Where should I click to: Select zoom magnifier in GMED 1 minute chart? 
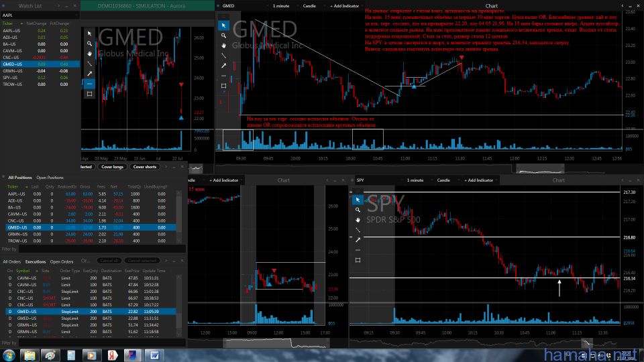tap(223, 36)
